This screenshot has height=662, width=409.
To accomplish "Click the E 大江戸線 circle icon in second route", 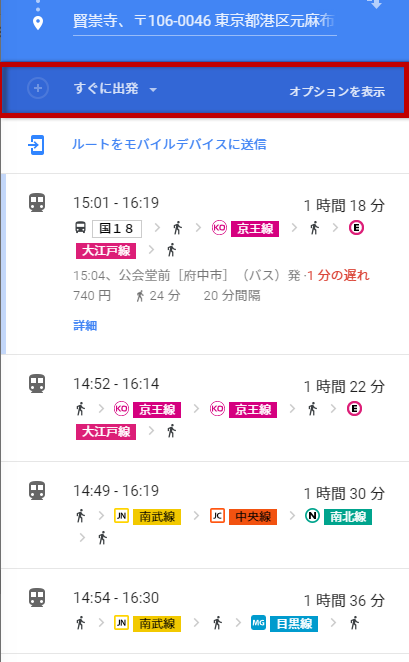I will point(355,409).
